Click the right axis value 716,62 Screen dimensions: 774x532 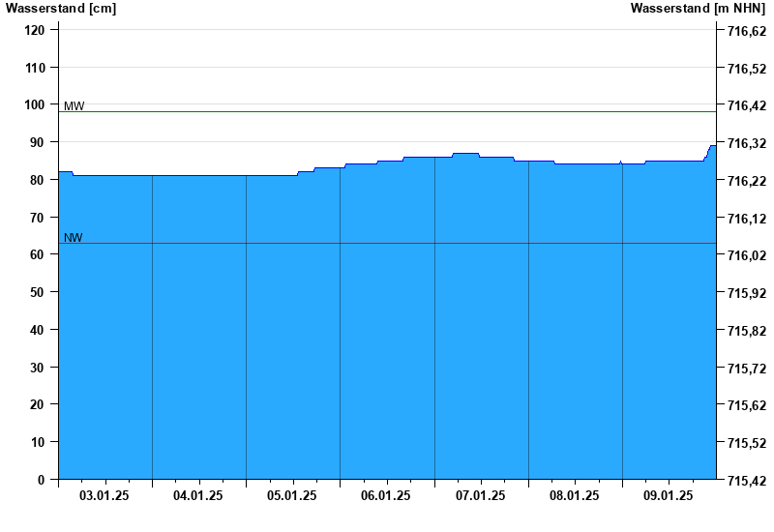point(747,31)
